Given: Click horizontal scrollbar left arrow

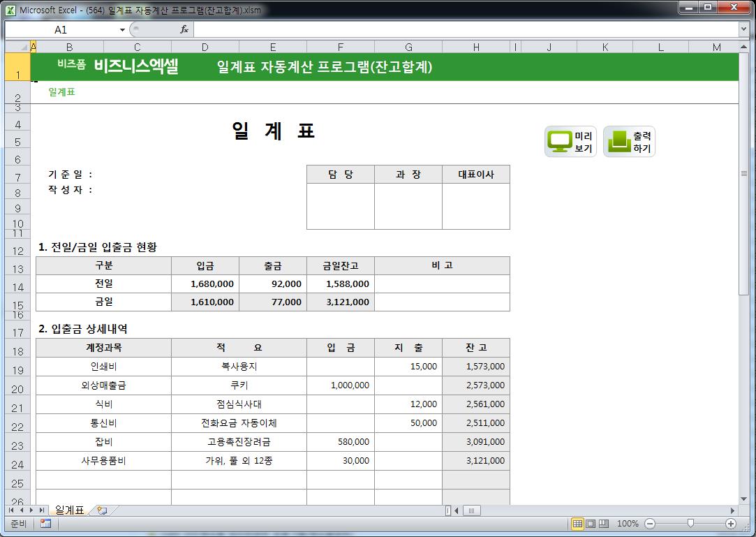Looking at the screenshot, I should coord(457,510).
